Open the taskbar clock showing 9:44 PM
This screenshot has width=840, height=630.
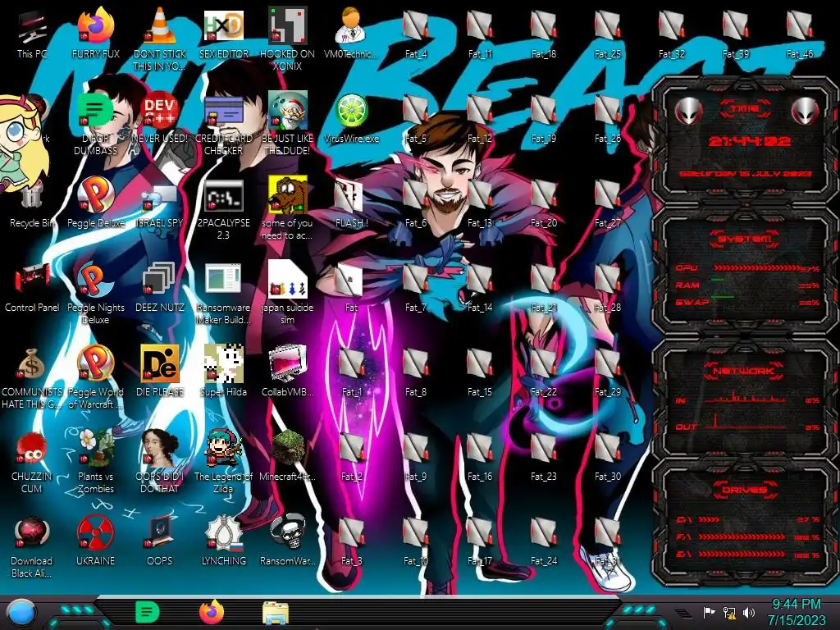(x=797, y=612)
